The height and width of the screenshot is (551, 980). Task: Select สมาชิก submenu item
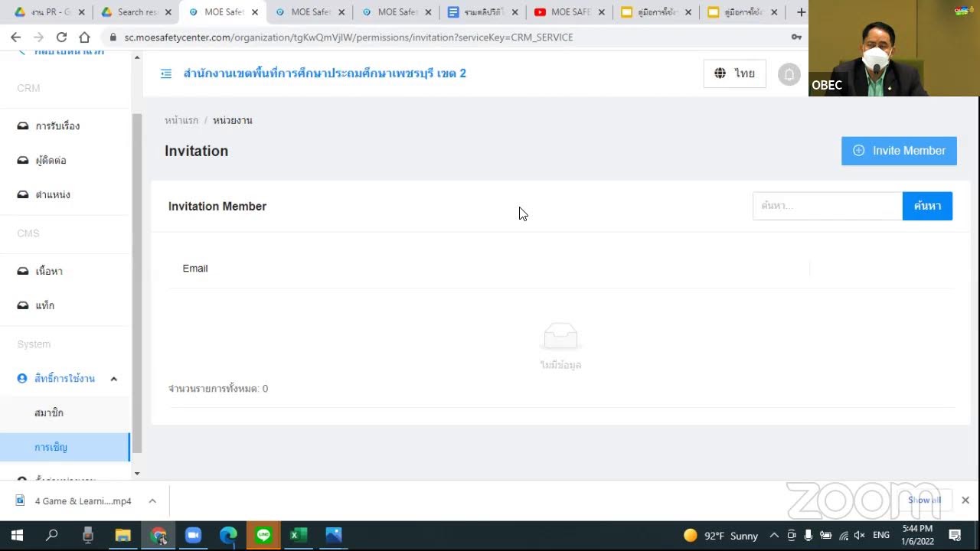click(x=49, y=412)
